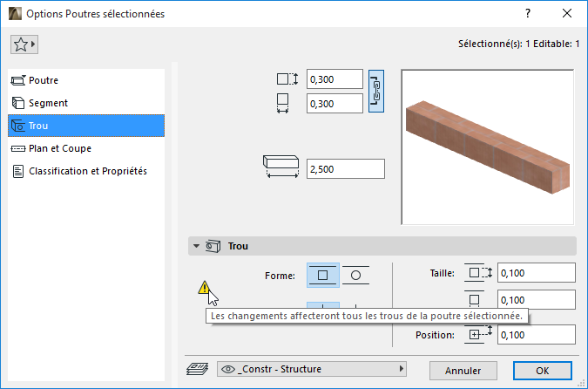
Task: Close the Options Poutres dialog
Action: (x=567, y=13)
